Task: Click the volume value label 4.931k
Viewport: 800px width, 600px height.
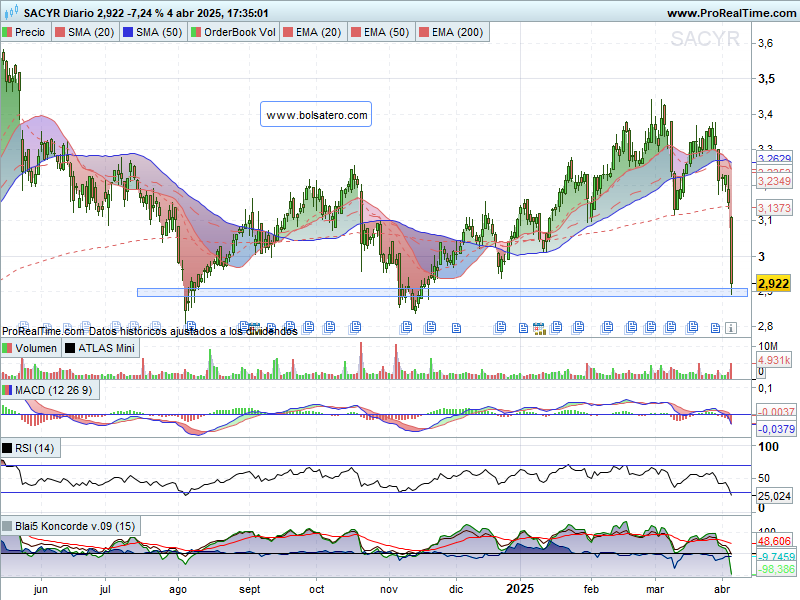Action: point(773,360)
